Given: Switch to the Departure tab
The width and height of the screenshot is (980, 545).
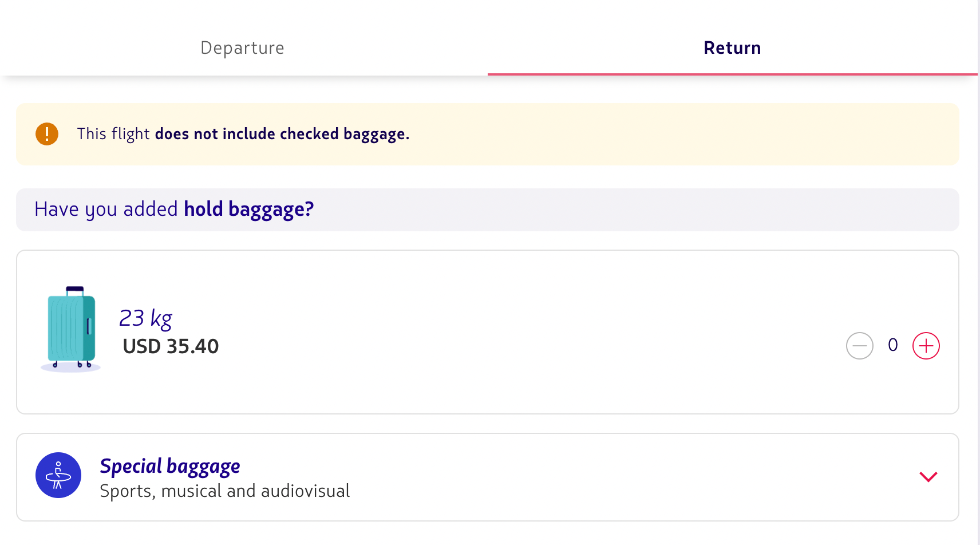Looking at the screenshot, I should coord(242,48).
